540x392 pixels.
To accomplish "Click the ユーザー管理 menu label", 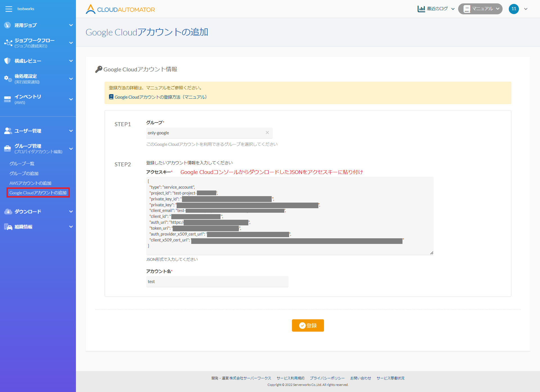I will pyautogui.click(x=28, y=131).
